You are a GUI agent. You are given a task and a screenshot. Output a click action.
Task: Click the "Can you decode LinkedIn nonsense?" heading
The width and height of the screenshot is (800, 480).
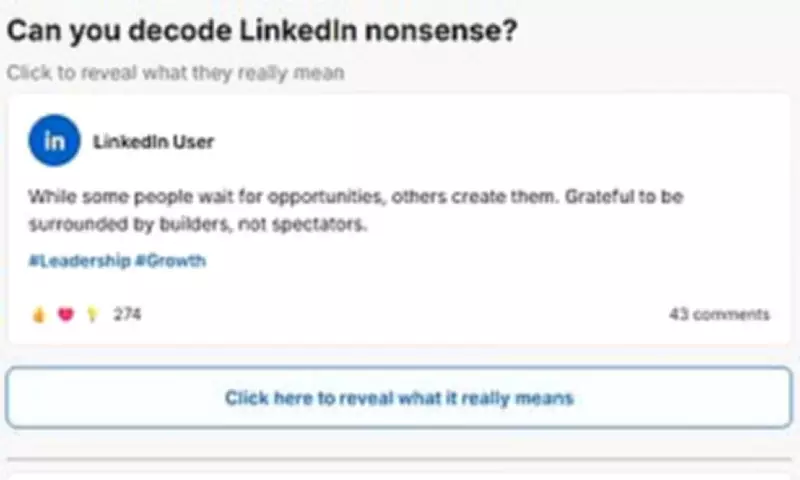(x=262, y=31)
